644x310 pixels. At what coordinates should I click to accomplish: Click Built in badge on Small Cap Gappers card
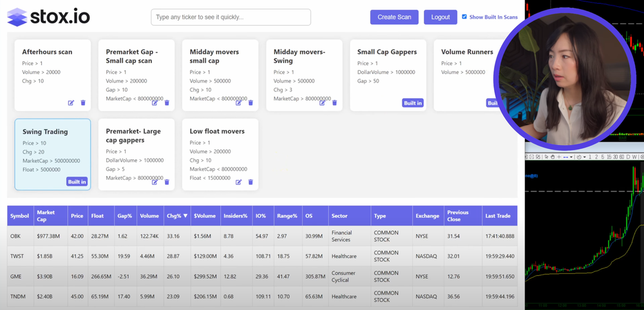(413, 102)
